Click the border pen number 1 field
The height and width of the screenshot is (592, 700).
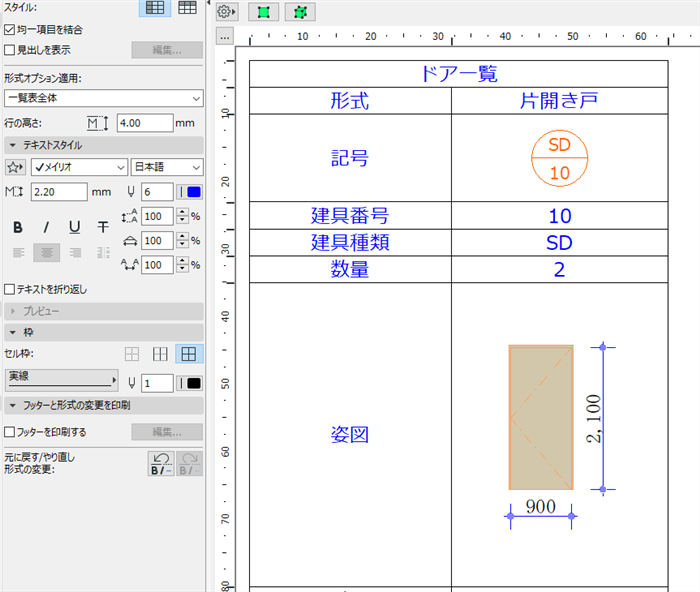pyautogui.click(x=157, y=383)
